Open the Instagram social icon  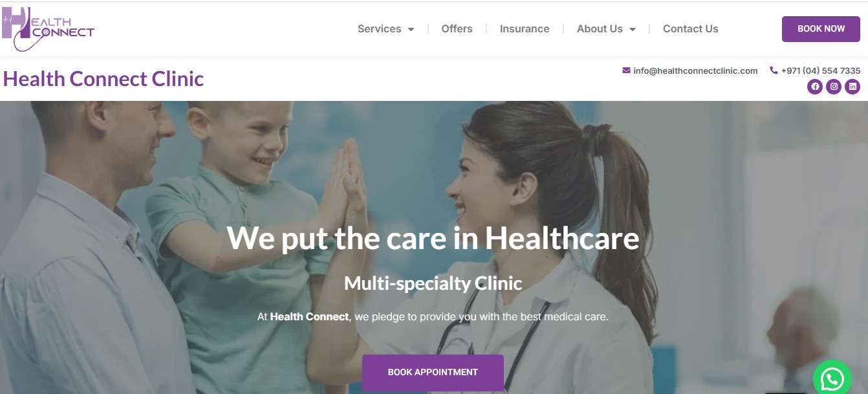(x=834, y=87)
